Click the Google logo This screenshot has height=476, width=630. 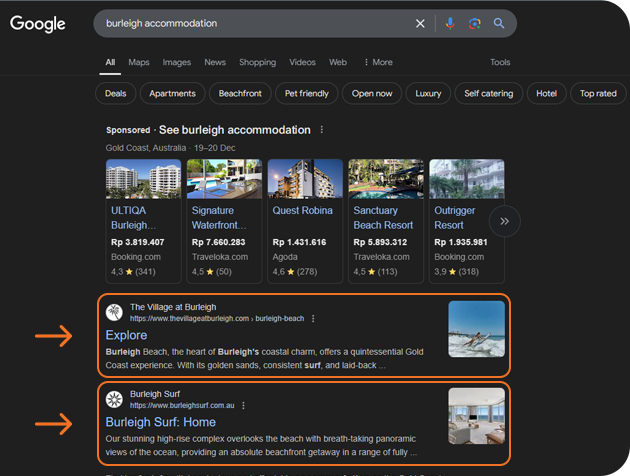37,24
